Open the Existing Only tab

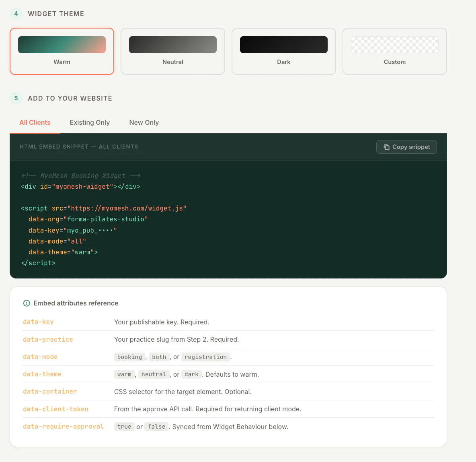tap(90, 122)
